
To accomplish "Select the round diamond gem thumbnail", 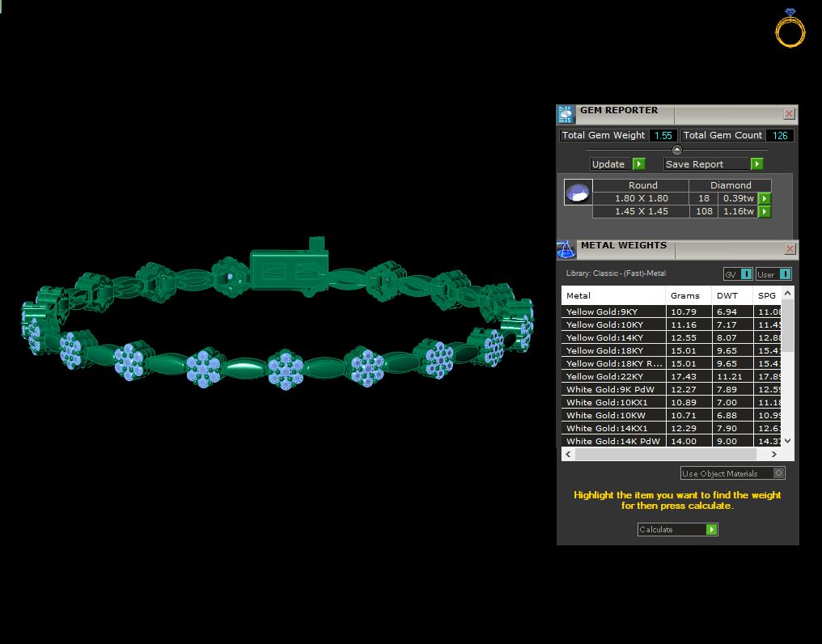I will (578, 192).
